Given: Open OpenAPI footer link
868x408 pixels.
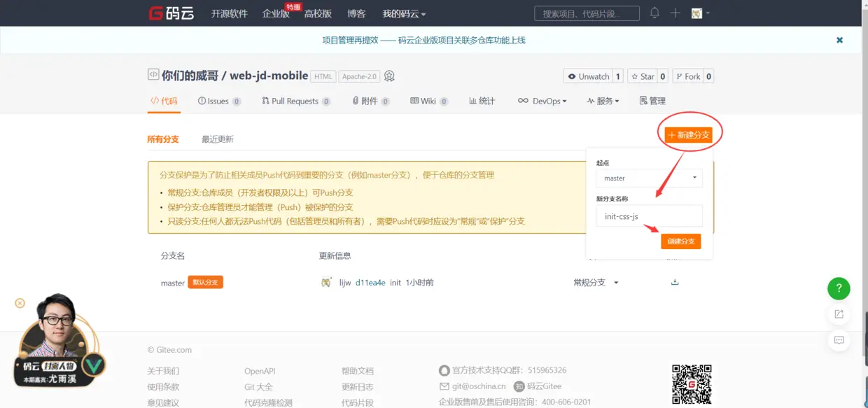Looking at the screenshot, I should tap(260, 371).
